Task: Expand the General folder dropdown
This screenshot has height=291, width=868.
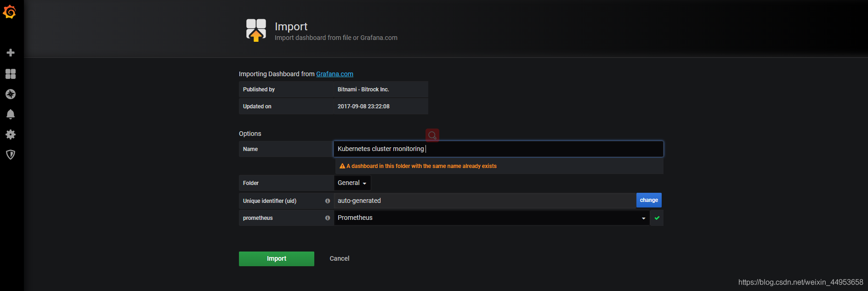Action: coord(352,183)
